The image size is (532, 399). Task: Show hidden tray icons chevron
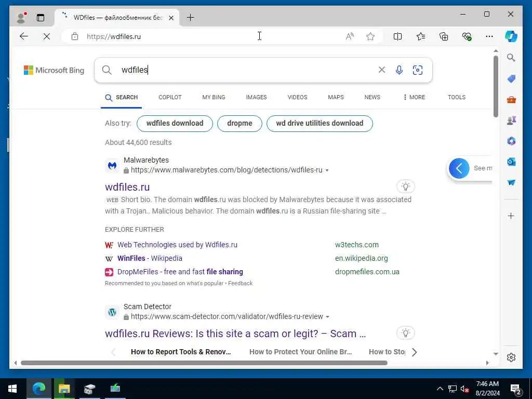[x=440, y=389]
